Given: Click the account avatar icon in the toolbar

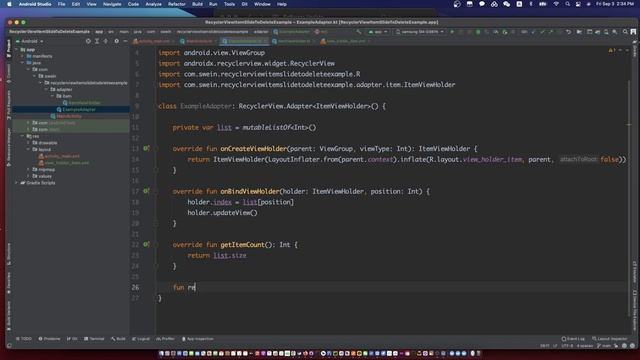Looking at the screenshot, I should 633,32.
